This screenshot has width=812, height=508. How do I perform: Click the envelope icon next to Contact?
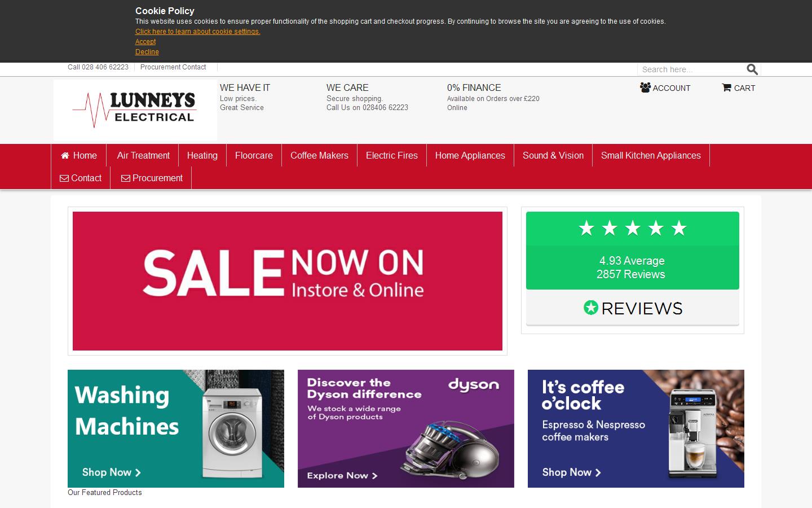(64, 178)
